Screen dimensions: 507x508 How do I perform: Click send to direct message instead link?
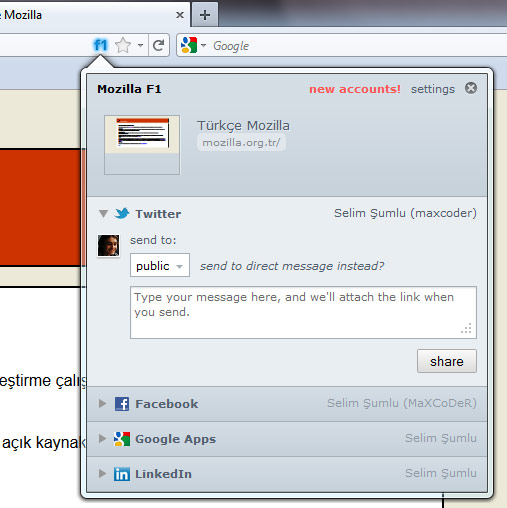coord(292,266)
